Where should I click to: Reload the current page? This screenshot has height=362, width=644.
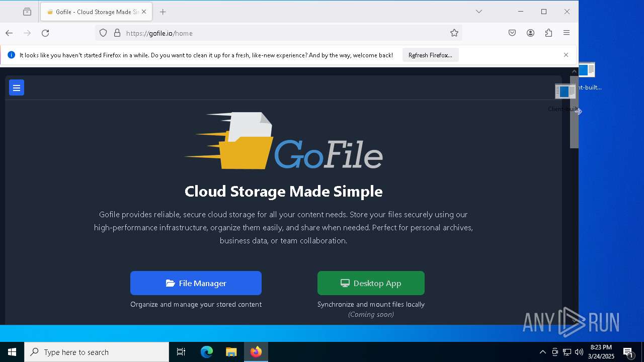pos(45,33)
